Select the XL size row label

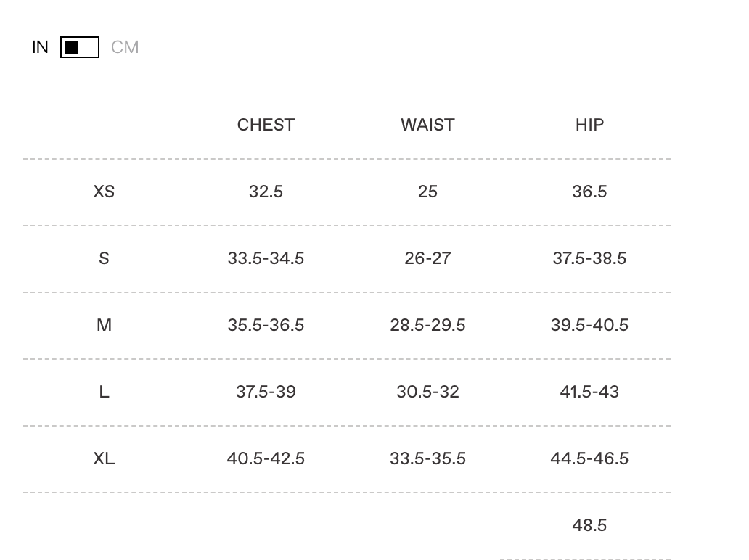click(104, 458)
